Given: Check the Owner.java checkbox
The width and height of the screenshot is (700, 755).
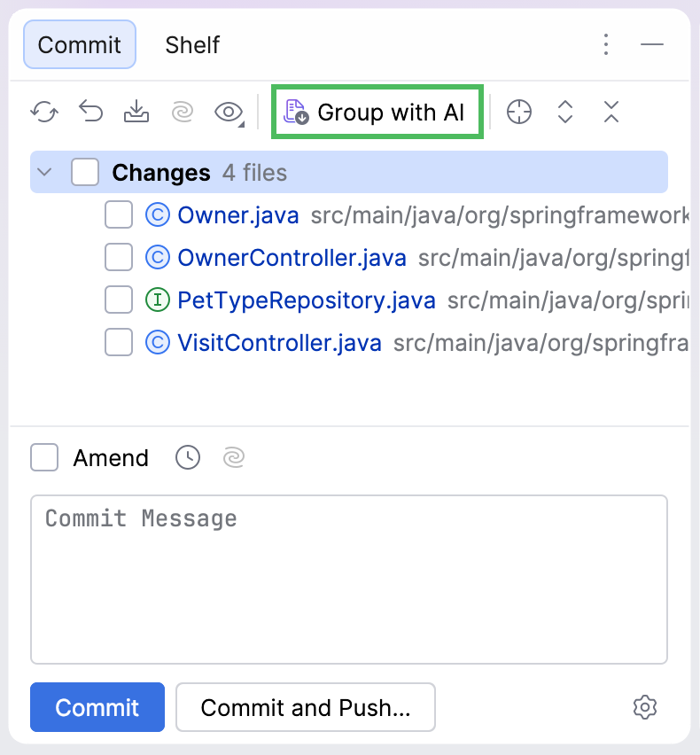Looking at the screenshot, I should point(118,214).
